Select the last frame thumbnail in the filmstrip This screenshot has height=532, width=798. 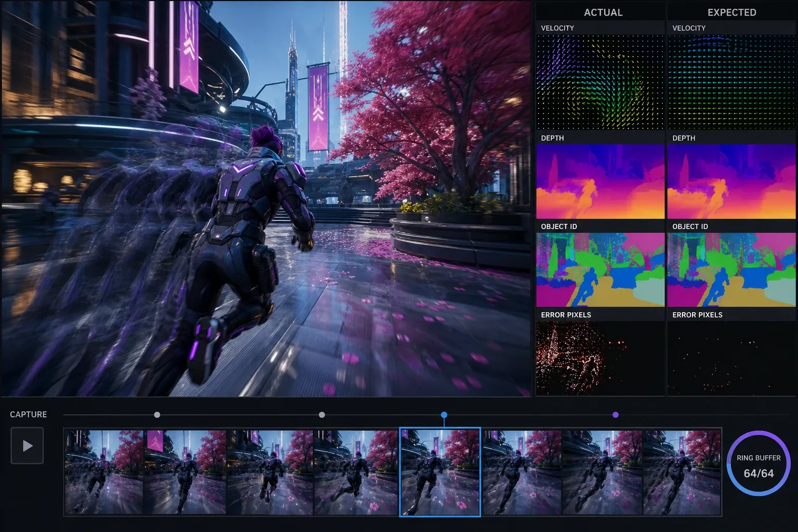pyautogui.click(x=682, y=472)
